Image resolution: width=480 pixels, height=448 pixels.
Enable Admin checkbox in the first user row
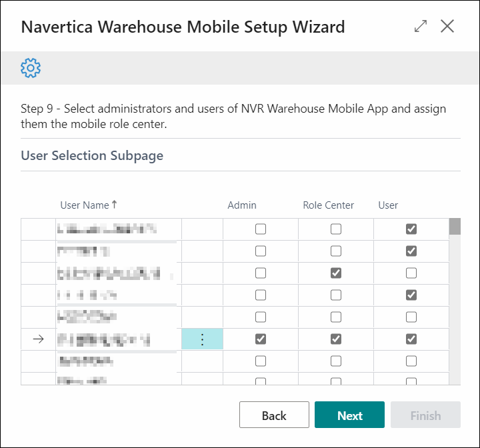click(x=261, y=229)
